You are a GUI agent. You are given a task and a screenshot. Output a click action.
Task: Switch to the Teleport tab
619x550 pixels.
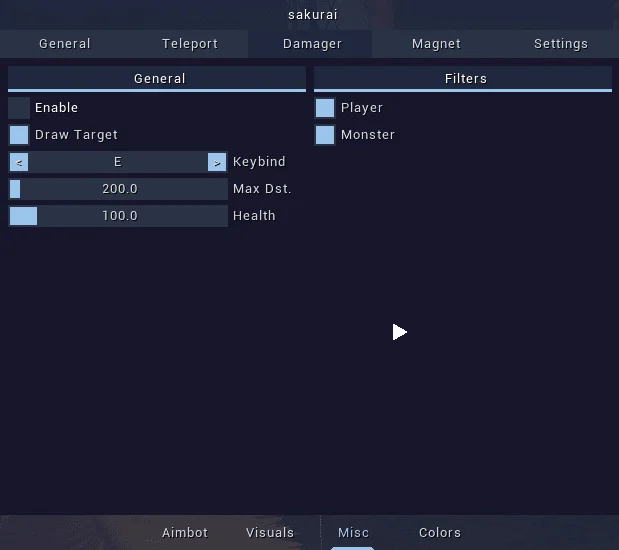pos(190,44)
